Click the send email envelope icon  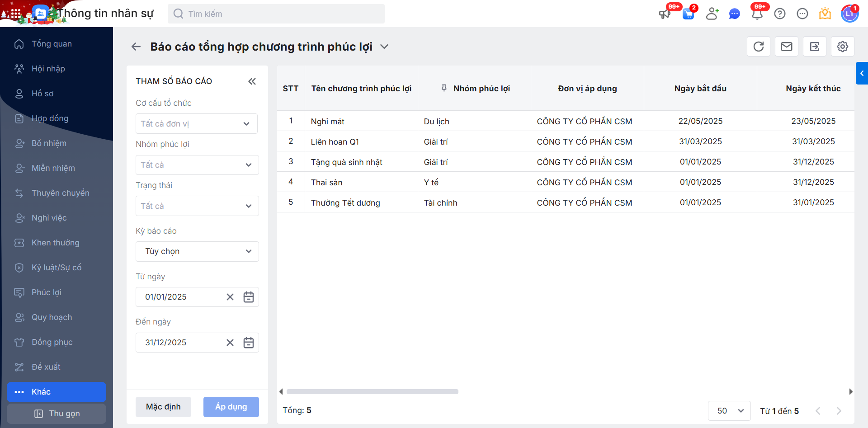pyautogui.click(x=787, y=47)
